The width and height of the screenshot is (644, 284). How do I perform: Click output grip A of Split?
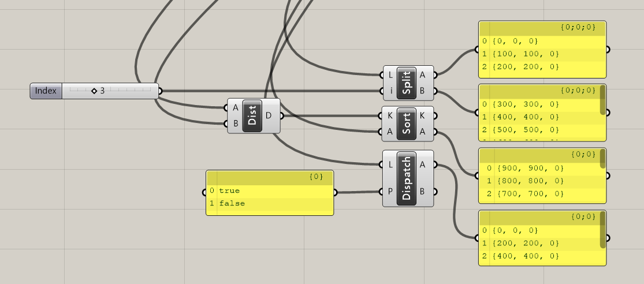(434, 74)
